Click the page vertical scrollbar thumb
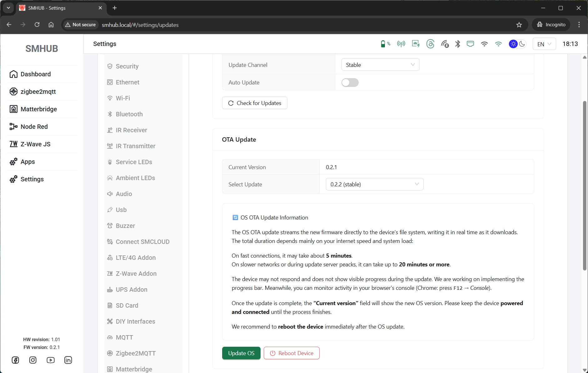588x373 pixels. coord(585,186)
